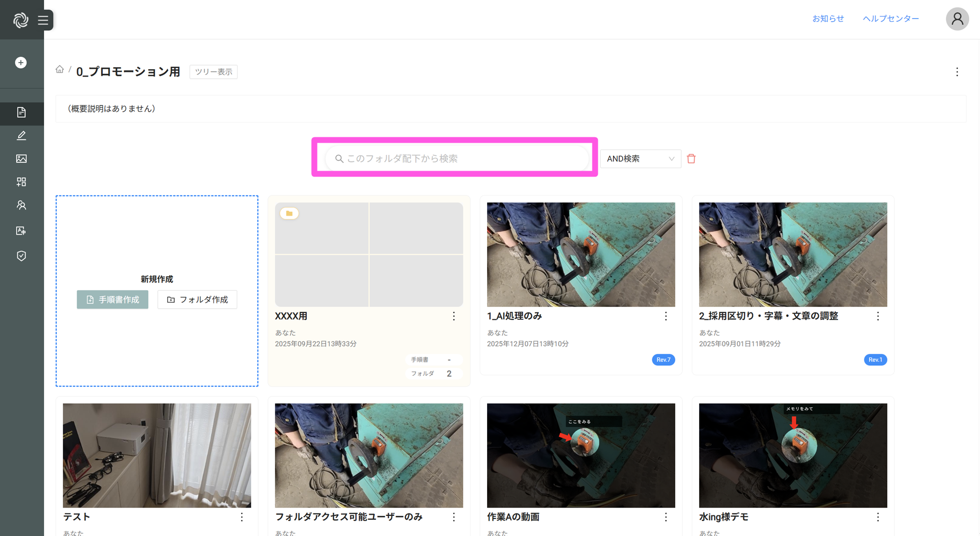Click the plus create icon in sidebar
The height and width of the screenshot is (536, 980).
21,63
